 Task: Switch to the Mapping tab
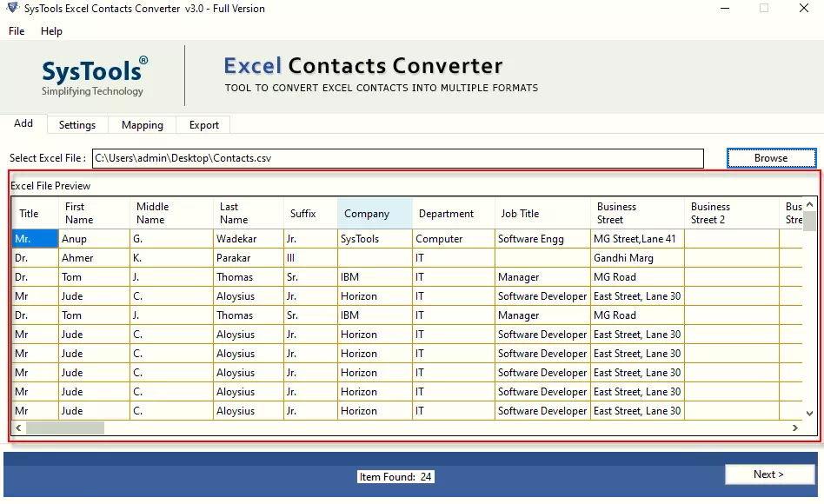[142, 125]
